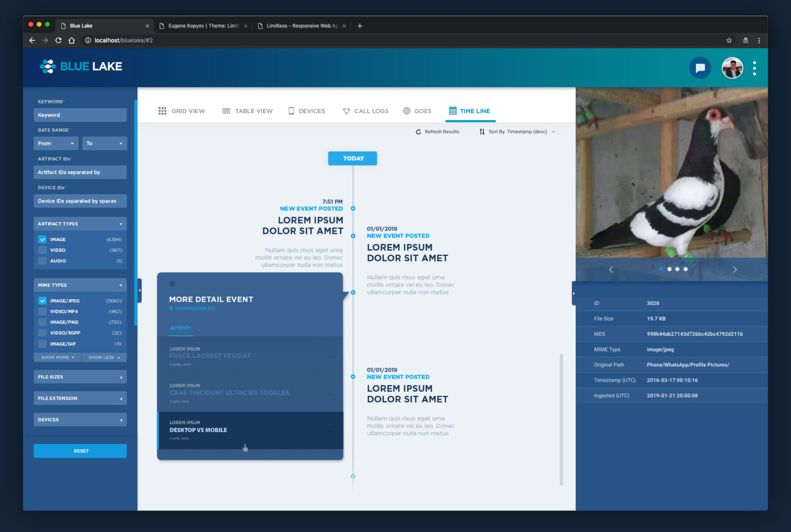Collapse the left filter sidebar handle
This screenshot has width=791, height=532.
(x=139, y=290)
